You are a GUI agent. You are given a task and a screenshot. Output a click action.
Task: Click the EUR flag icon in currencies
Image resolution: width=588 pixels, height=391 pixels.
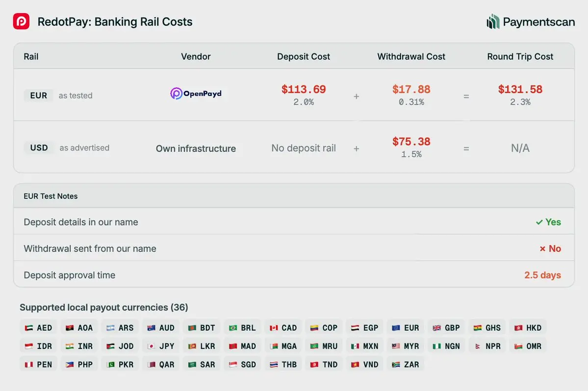click(x=396, y=328)
